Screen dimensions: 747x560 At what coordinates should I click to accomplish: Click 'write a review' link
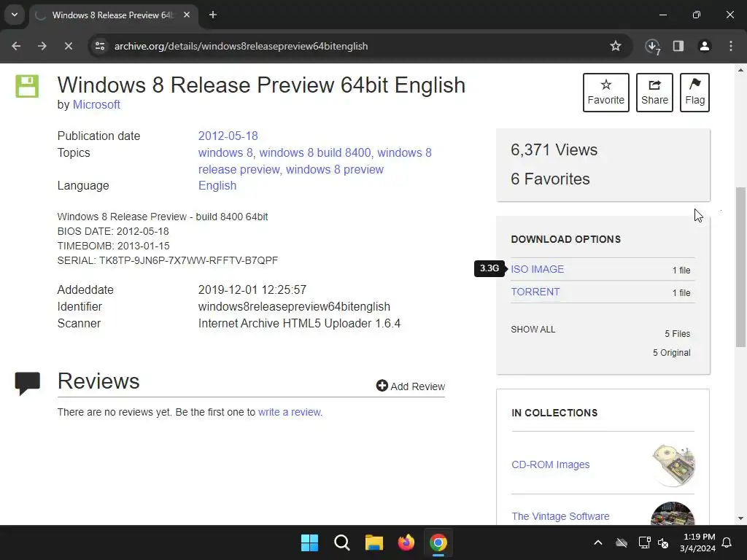290,413
